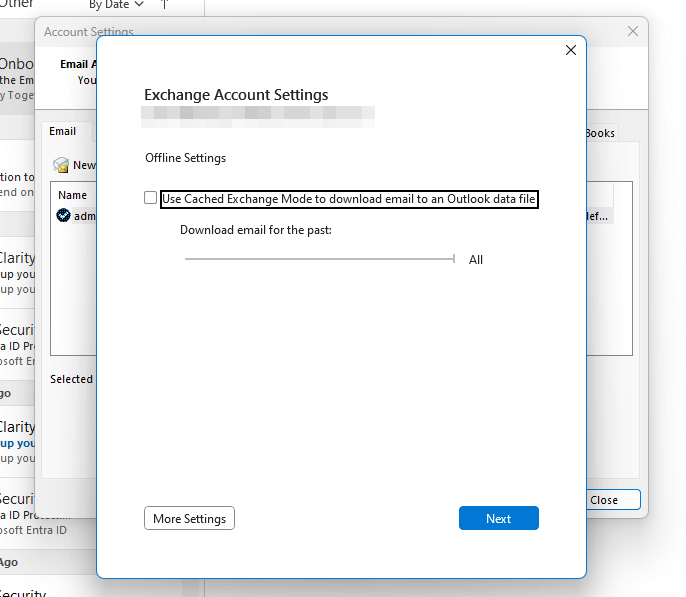The height and width of the screenshot is (597, 686).
Task: Click the New email account icon
Action: point(61,165)
